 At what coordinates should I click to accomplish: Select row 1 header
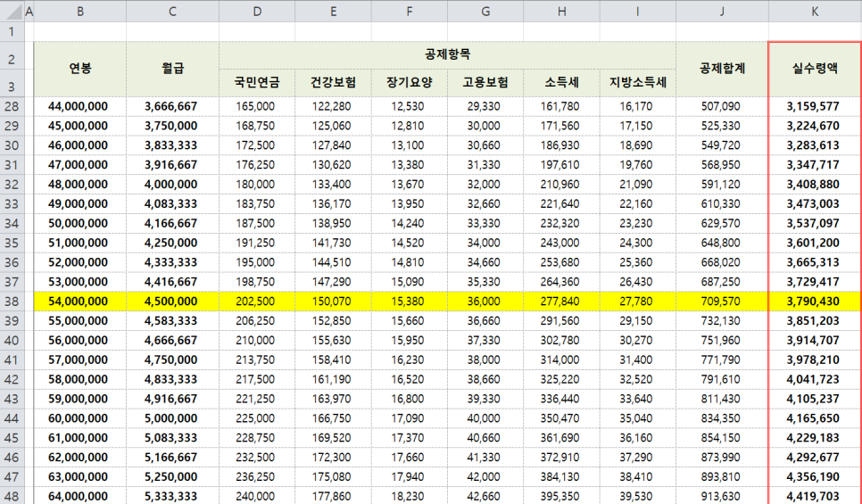[12, 31]
